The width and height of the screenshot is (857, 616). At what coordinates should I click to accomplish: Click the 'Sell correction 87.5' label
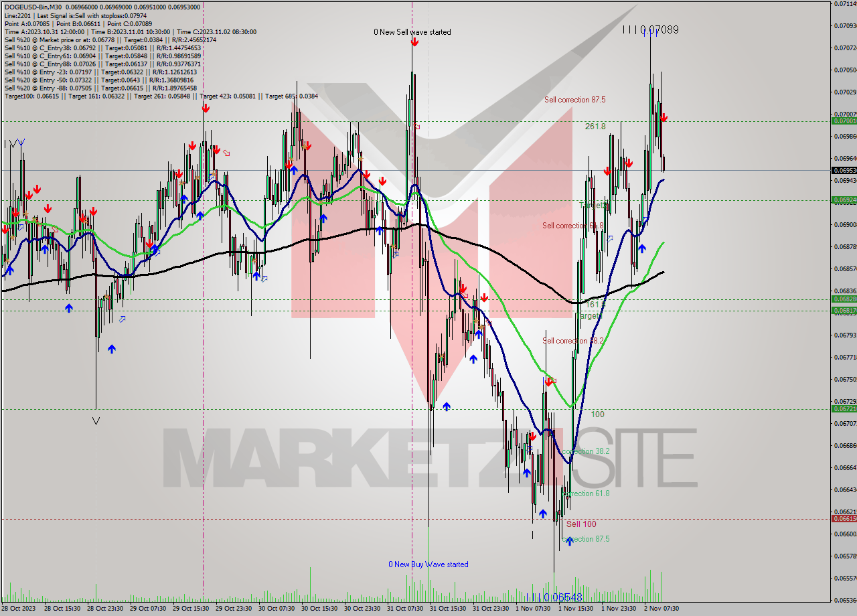(x=575, y=100)
